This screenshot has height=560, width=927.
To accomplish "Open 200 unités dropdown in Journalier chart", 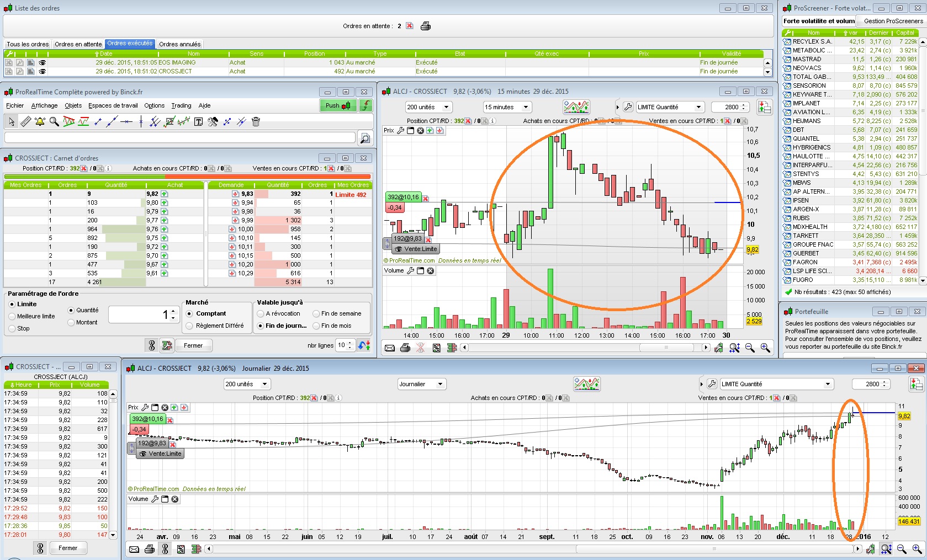I will click(247, 384).
